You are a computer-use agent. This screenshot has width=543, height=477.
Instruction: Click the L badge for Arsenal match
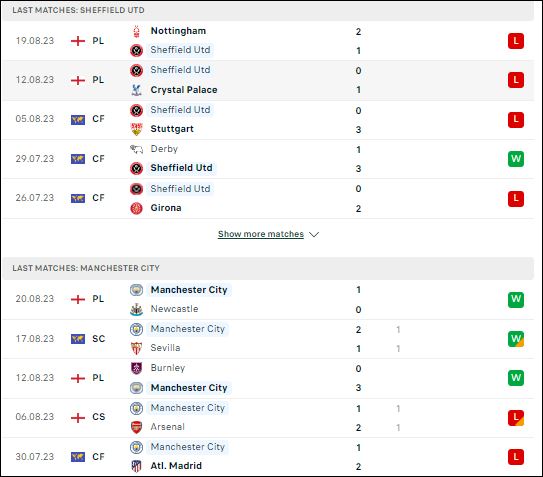(516, 417)
